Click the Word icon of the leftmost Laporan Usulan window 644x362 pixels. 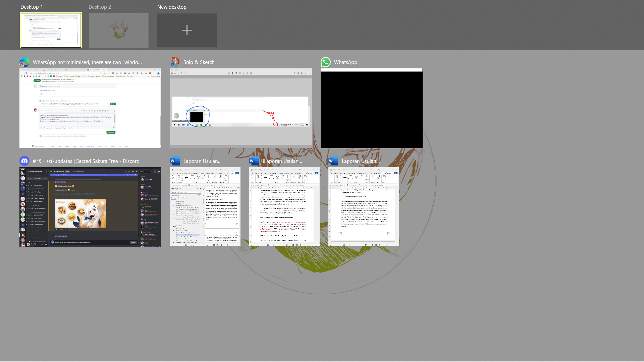pos(175,161)
